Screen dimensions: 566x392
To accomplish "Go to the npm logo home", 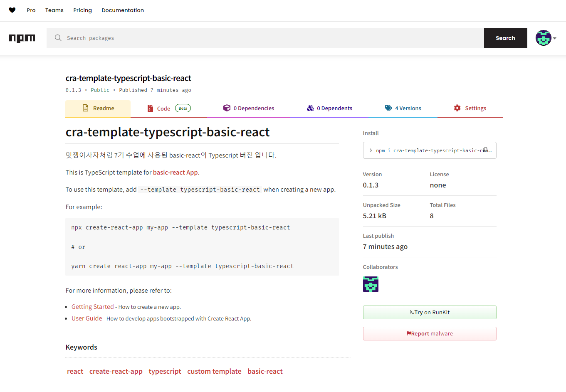I will pyautogui.click(x=22, y=38).
